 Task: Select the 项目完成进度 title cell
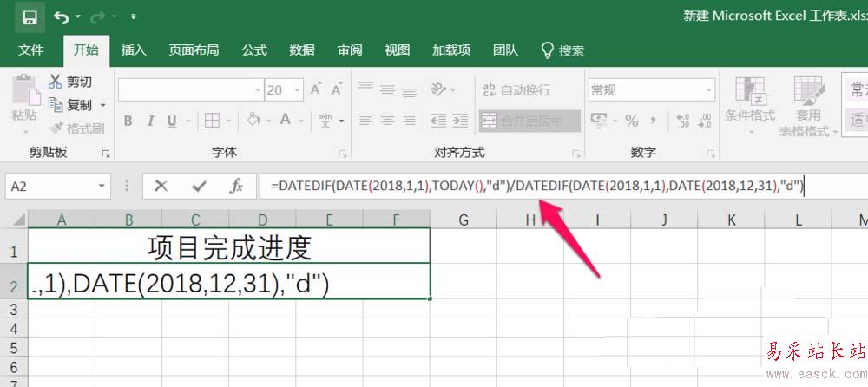point(228,246)
